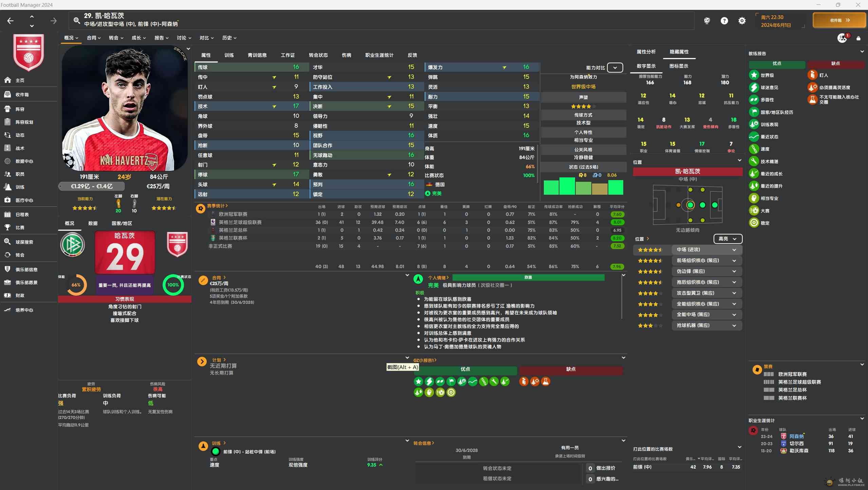This screenshot has height=490, width=868.
Task: Click the help question mark icon
Action: pyautogui.click(x=724, y=21)
